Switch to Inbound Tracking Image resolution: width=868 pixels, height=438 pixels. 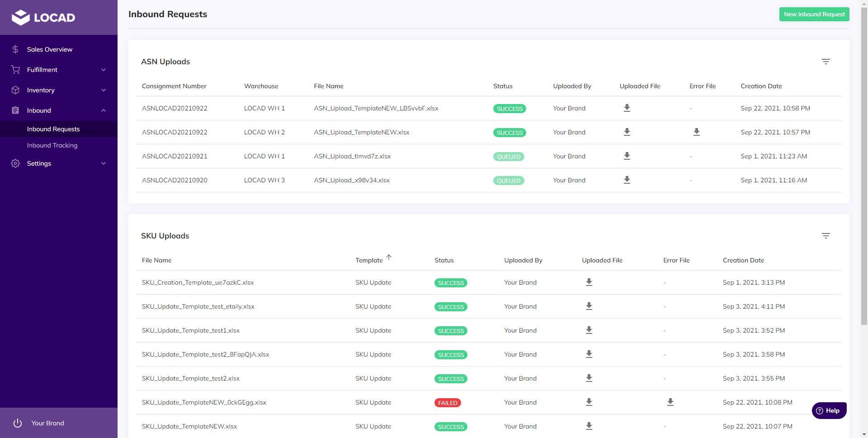pos(52,145)
